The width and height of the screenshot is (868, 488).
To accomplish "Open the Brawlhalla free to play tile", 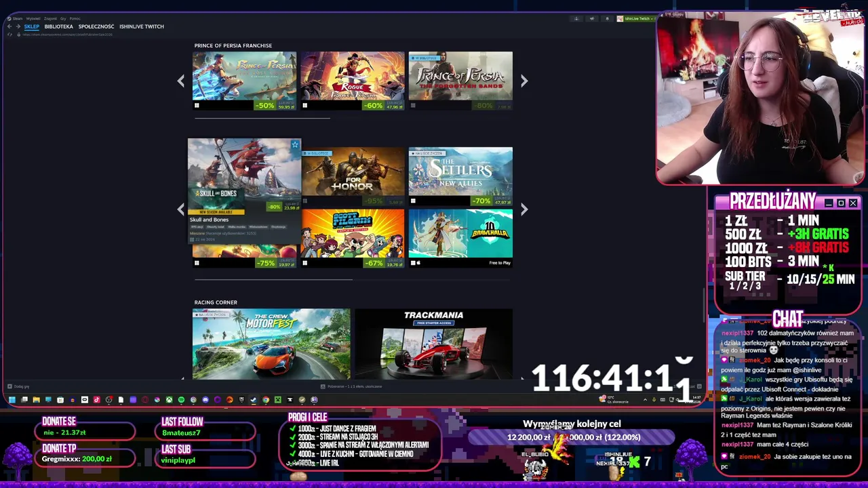I will pyautogui.click(x=460, y=238).
